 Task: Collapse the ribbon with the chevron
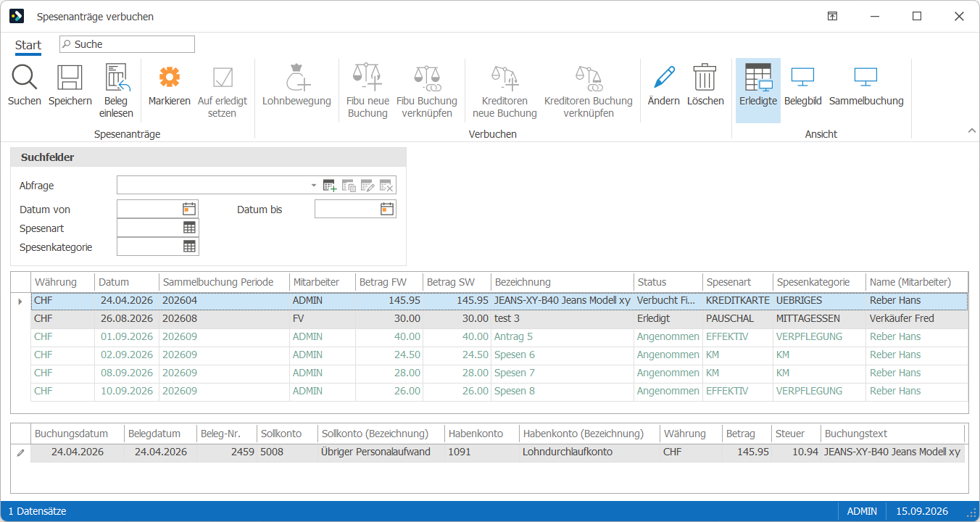[x=972, y=130]
